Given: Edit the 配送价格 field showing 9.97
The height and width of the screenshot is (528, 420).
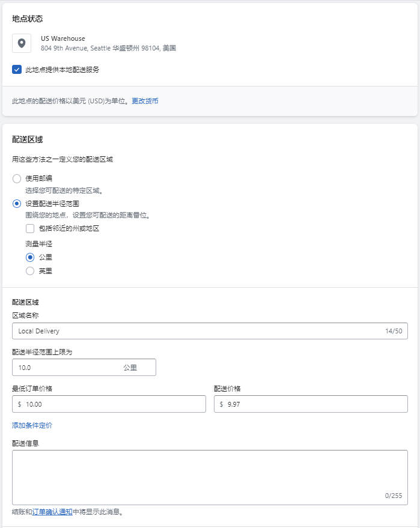Looking at the screenshot, I should [x=311, y=404].
